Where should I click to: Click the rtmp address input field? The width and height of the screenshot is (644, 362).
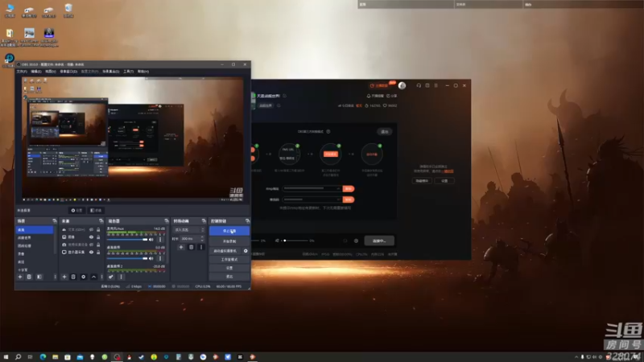click(312, 189)
